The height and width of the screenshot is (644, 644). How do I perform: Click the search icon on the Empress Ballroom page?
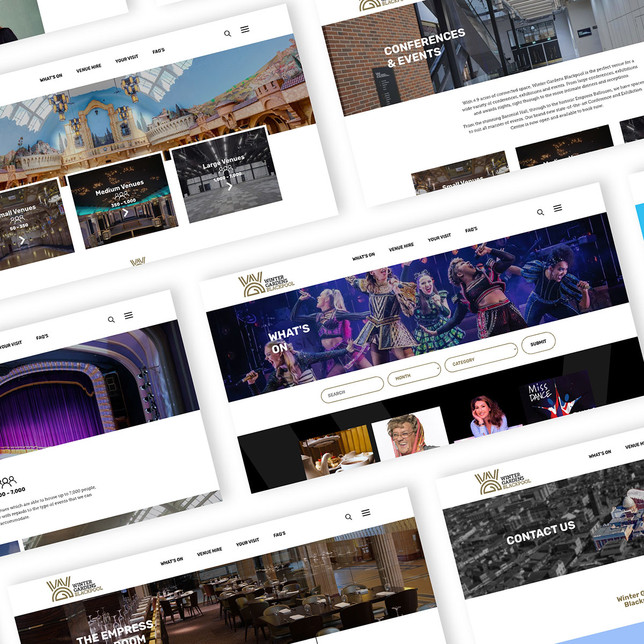coord(348,517)
